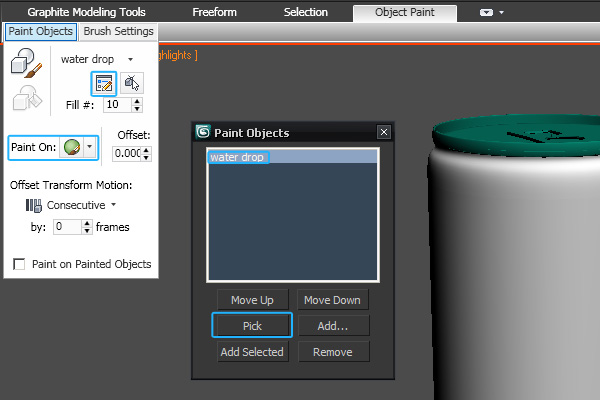This screenshot has width=600, height=400.
Task: Click the Add Selected button
Action: (253, 352)
